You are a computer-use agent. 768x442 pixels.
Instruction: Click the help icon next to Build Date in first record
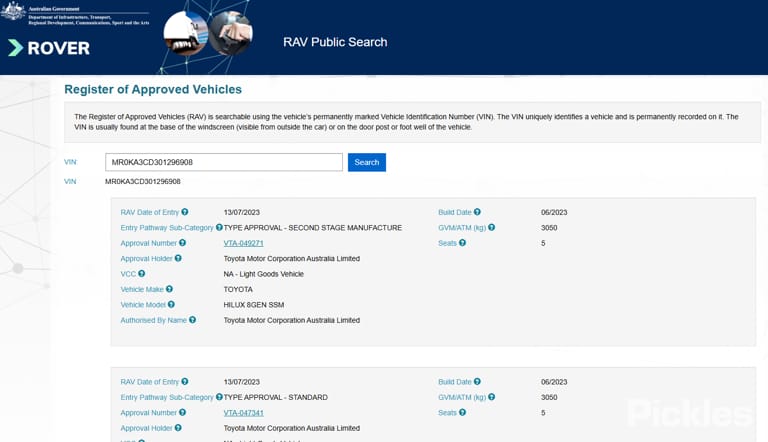point(477,212)
